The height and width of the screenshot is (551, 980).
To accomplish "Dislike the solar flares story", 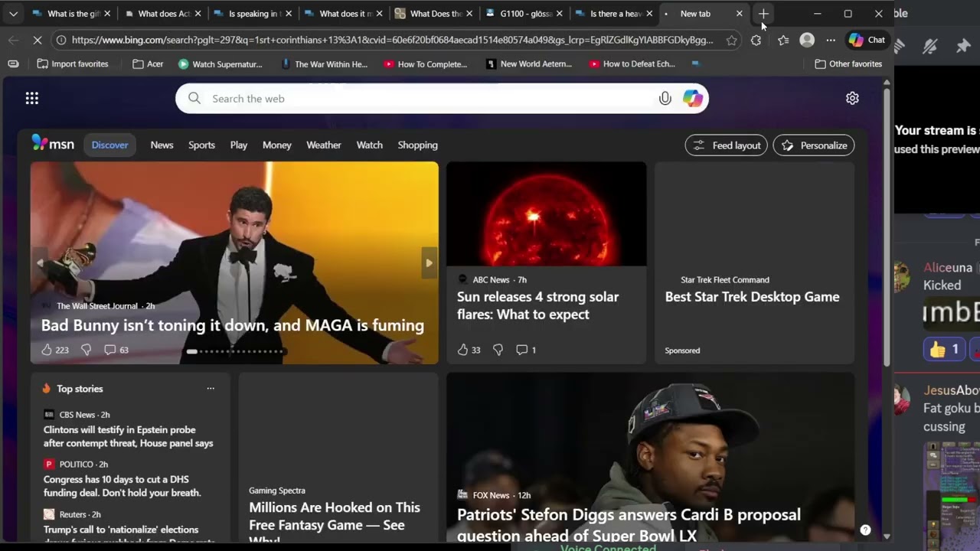I will (x=498, y=350).
